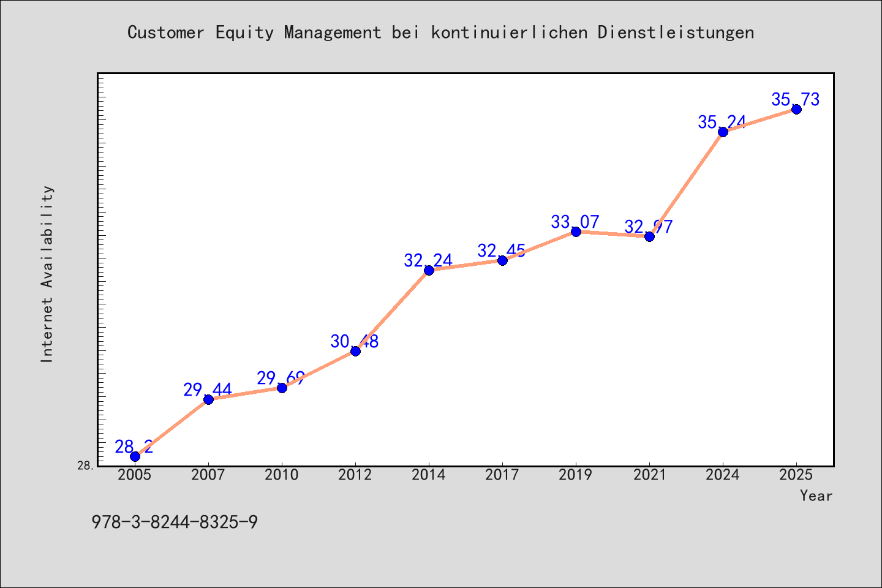Click the x-axis tick label 2010
This screenshot has width=882, height=588.
(282, 475)
